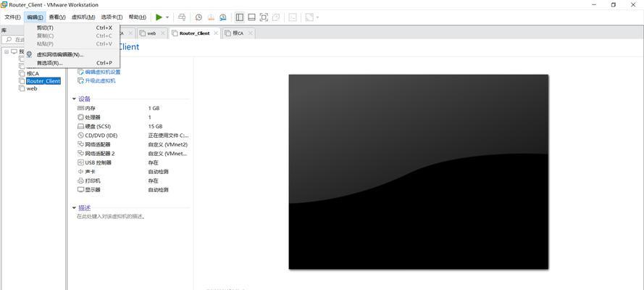Click the 处理器 processor device icon

80,117
